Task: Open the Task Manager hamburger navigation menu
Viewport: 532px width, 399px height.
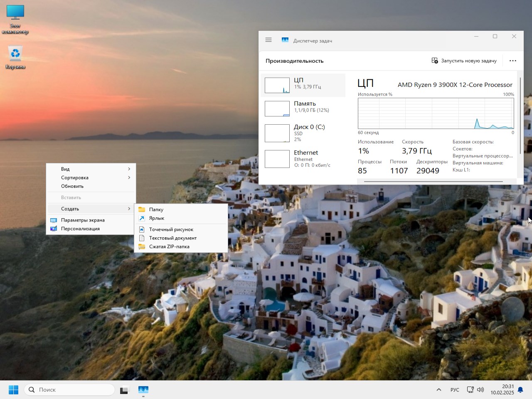Action: (268, 40)
